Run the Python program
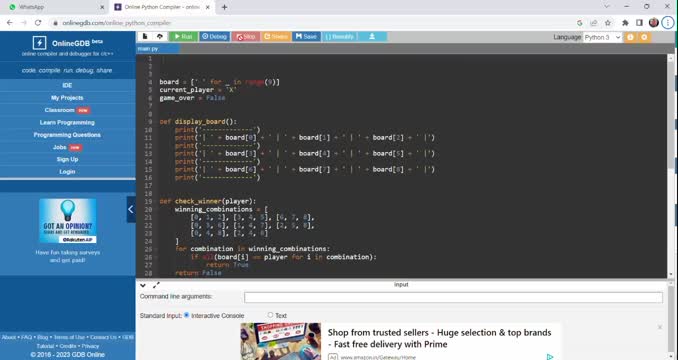 tap(183, 37)
